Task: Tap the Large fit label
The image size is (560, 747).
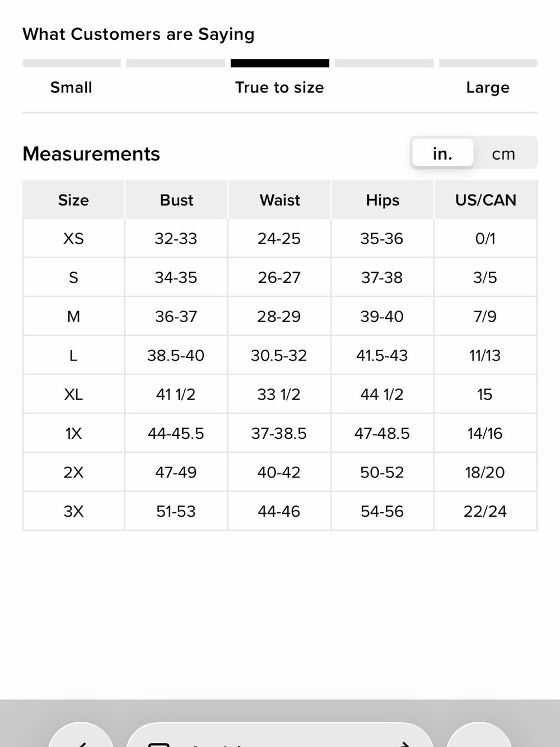Action: [488, 87]
